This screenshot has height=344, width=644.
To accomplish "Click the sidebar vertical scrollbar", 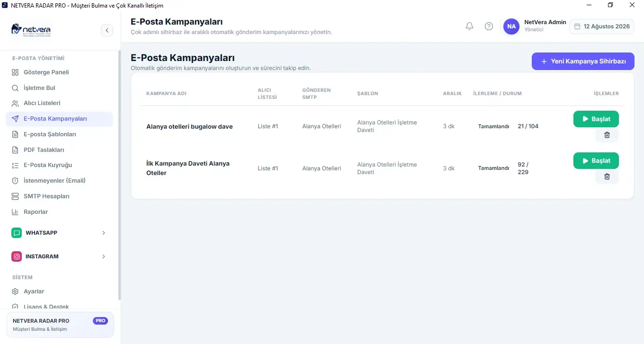I will click(x=119, y=175).
